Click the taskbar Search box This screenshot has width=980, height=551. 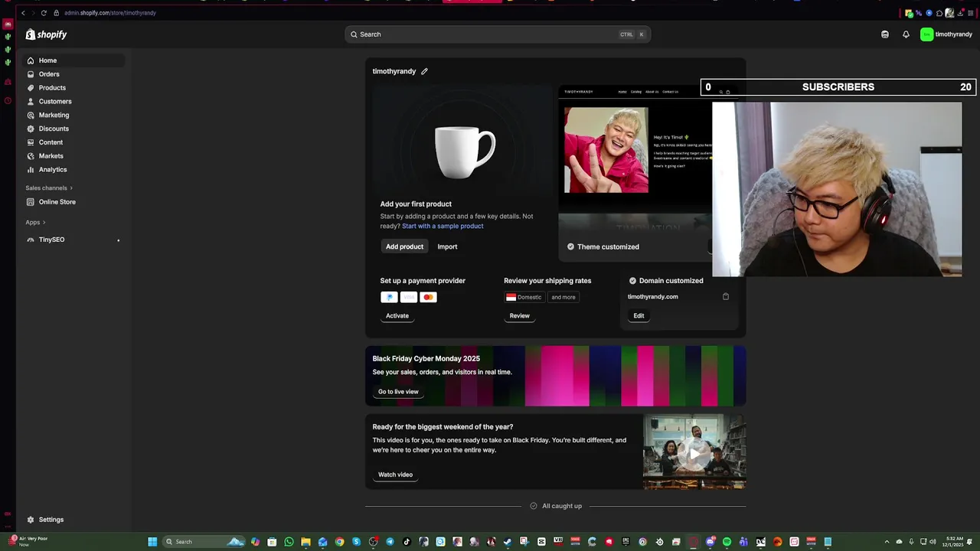[x=204, y=542]
